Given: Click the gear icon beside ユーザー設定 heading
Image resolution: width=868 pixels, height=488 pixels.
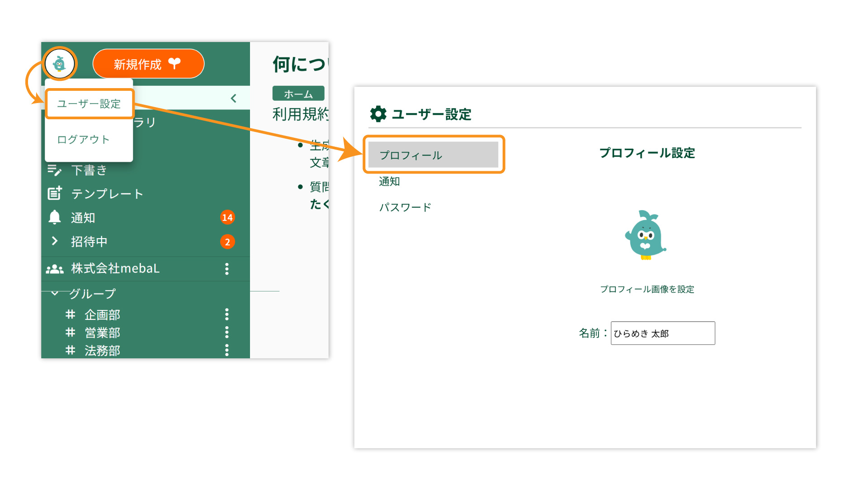Looking at the screenshot, I should [378, 114].
